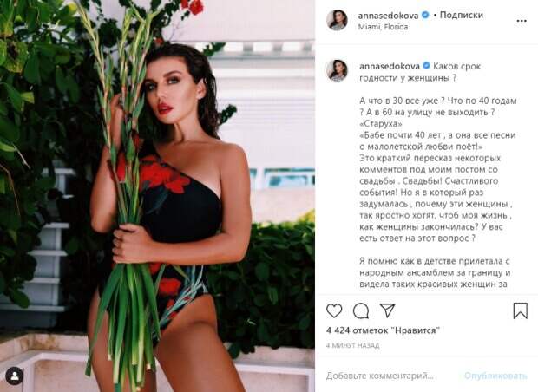Viewport: 538px width, 392px height.
Task: Save the post with the bookmark icon
Action: pos(520,310)
